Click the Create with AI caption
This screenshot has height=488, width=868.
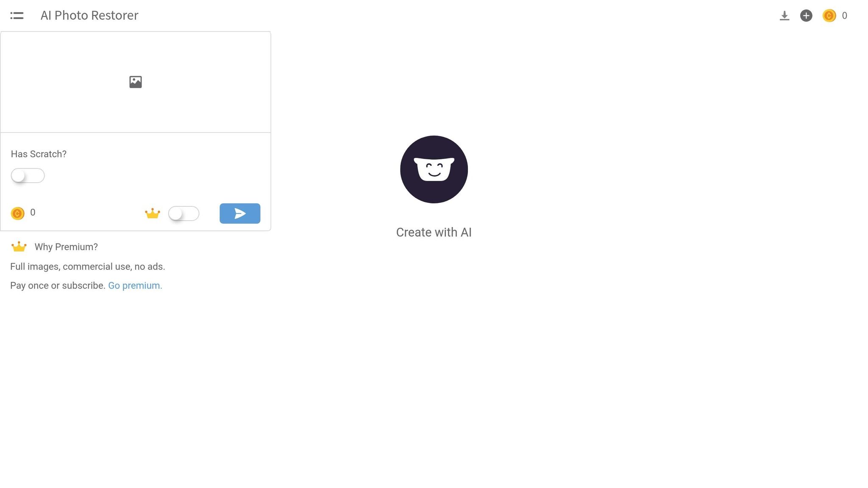(x=434, y=232)
